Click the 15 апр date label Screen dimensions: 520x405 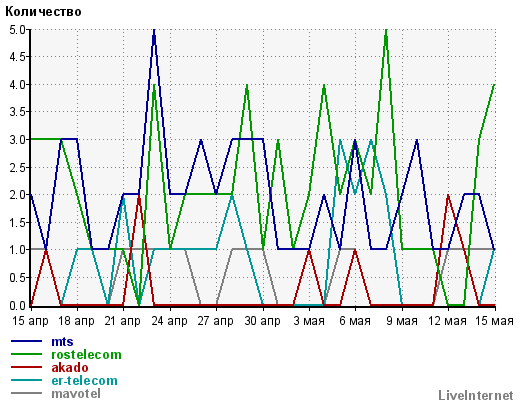[x=30, y=321]
